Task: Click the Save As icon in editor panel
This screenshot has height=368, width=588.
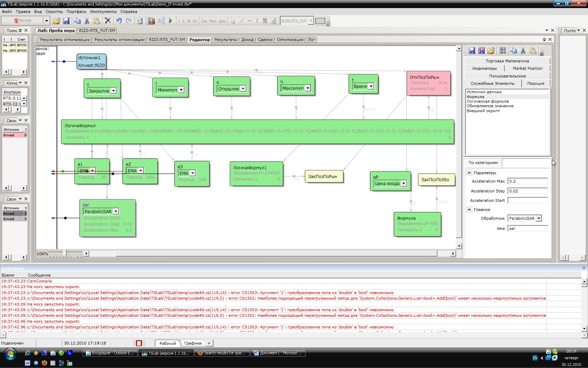Action: 481,51
